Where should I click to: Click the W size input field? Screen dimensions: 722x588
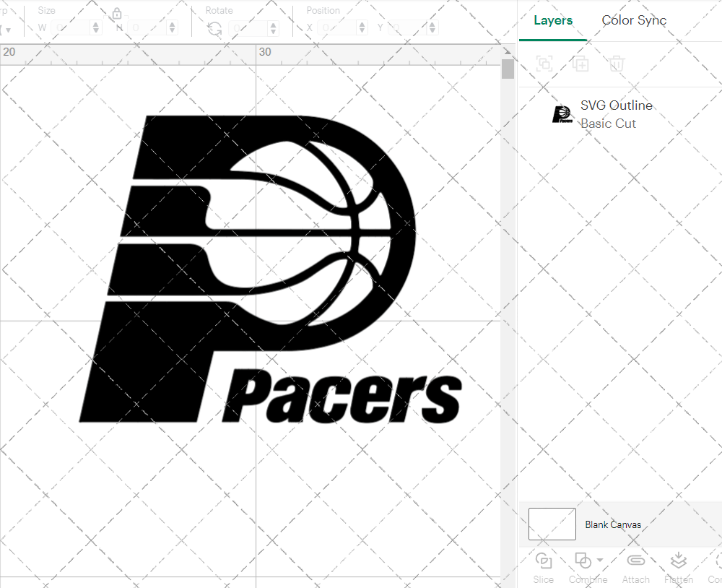click(x=70, y=27)
